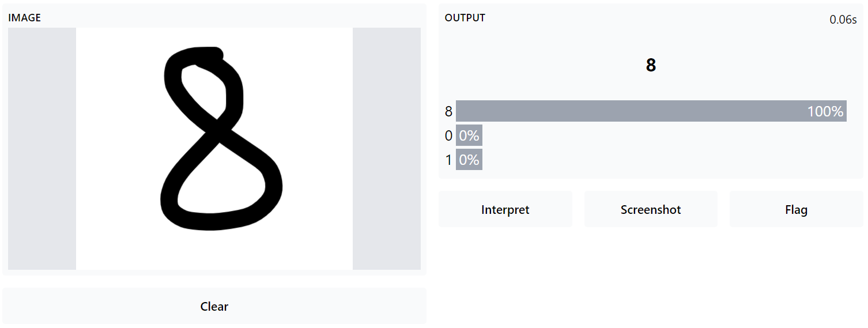Select the 0% confidence bar for digit 1
The width and height of the screenshot is (868, 328).
(x=469, y=160)
